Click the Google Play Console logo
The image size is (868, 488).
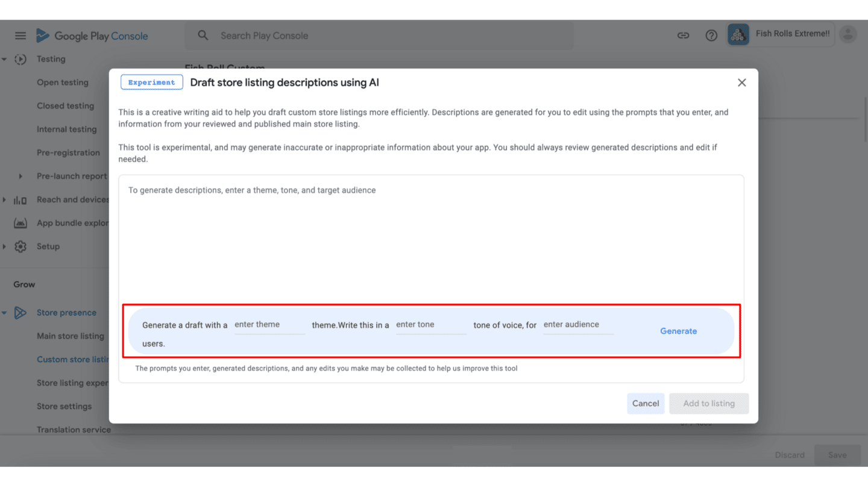[92, 36]
